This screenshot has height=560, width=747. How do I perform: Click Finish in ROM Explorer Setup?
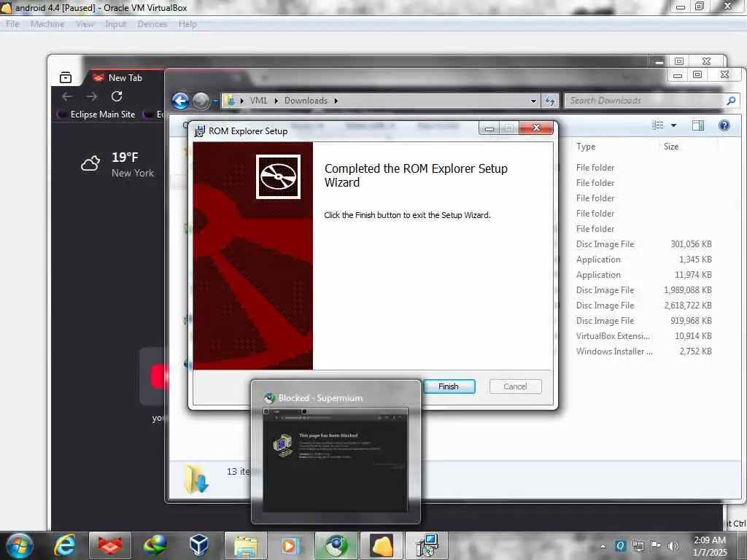[449, 386]
